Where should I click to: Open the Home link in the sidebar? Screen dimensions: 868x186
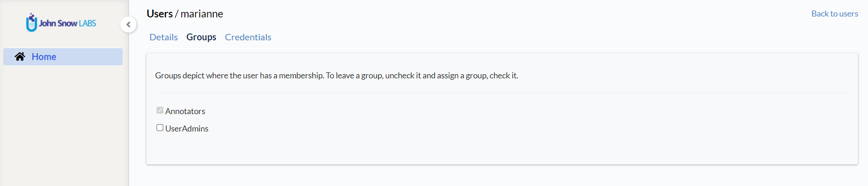click(44, 57)
